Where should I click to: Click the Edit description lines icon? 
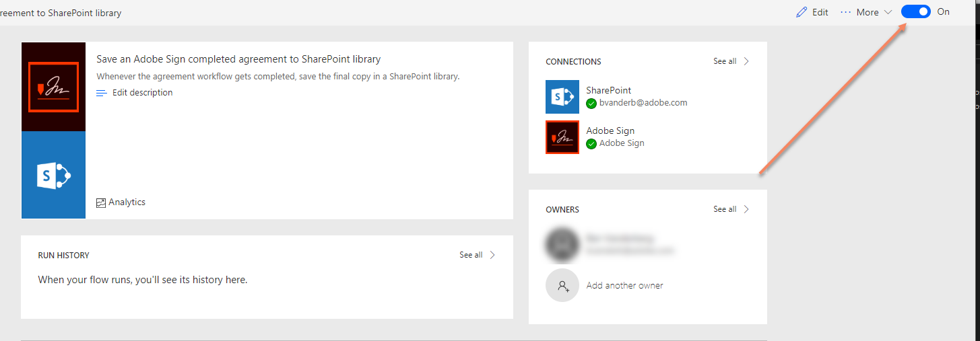point(102,93)
